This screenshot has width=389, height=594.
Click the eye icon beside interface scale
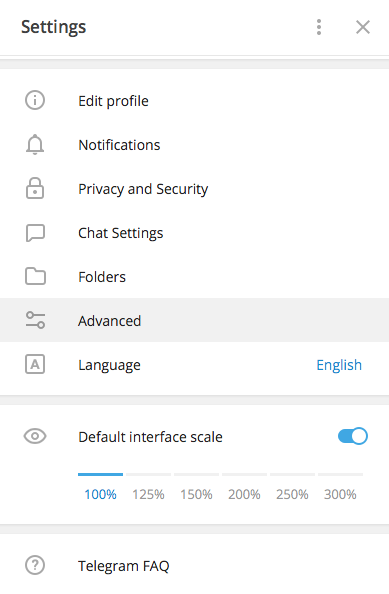(35, 436)
